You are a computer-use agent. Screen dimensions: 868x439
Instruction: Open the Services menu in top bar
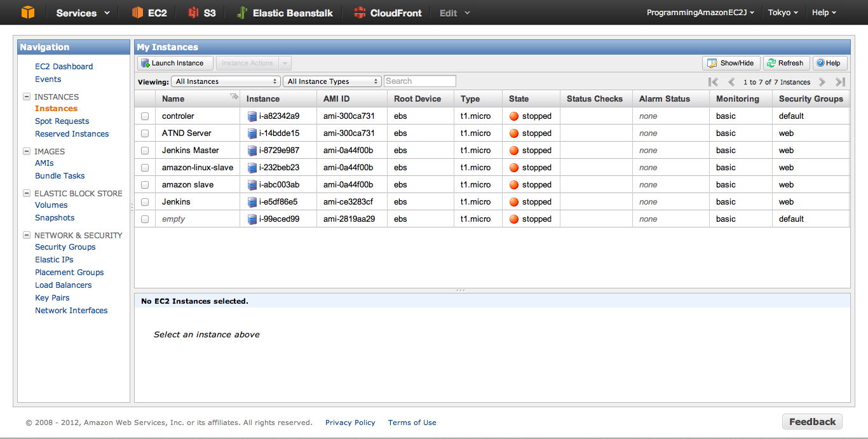[x=83, y=13]
